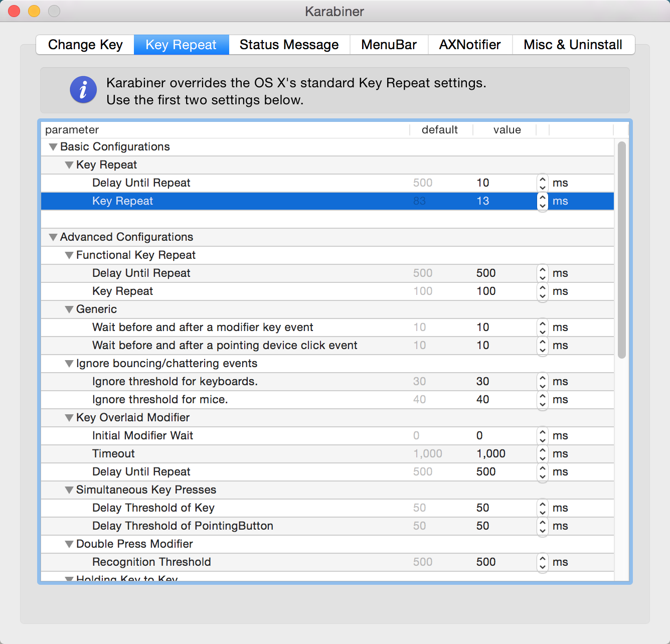The width and height of the screenshot is (670, 644).
Task: Click stepper for mice ignore threshold
Action: point(542,400)
